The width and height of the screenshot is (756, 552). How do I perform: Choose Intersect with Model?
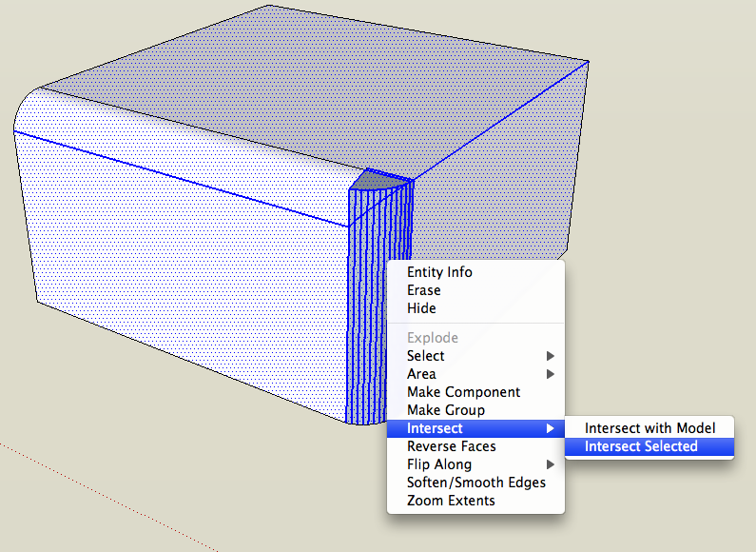pyautogui.click(x=649, y=428)
